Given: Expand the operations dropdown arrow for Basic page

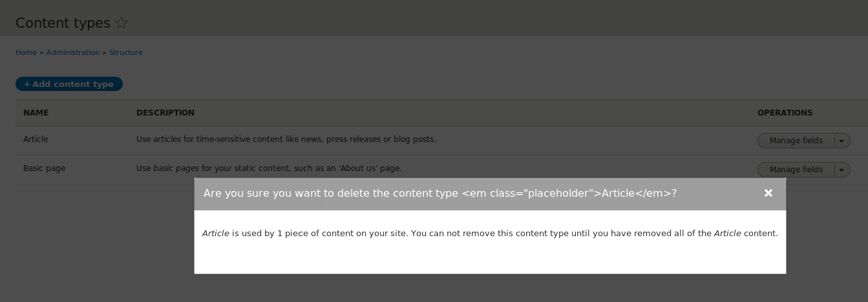Looking at the screenshot, I should click(x=842, y=170).
